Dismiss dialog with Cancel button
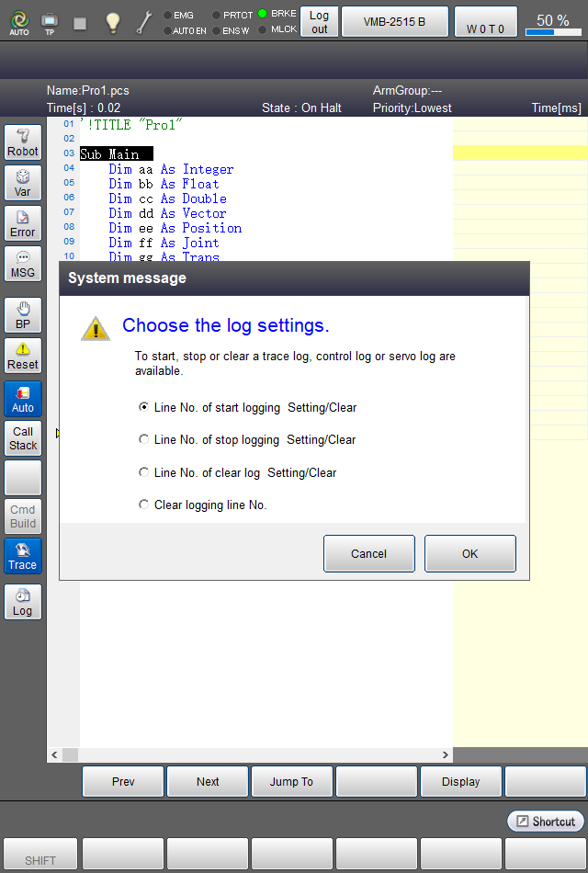 (368, 553)
